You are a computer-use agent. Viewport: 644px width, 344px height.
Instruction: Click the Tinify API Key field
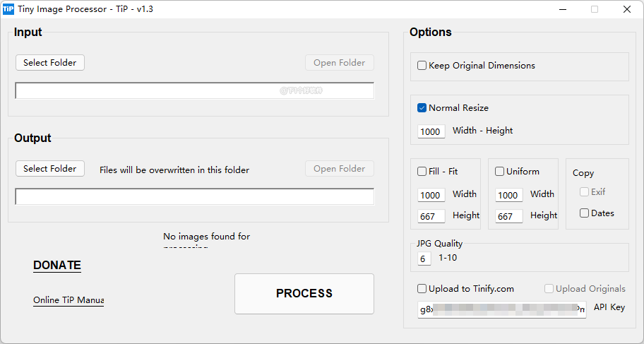click(501, 310)
